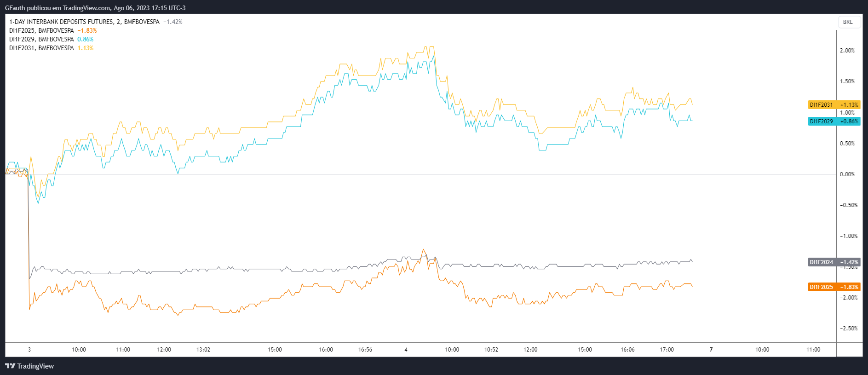Select the DI1F2025, BMFBOVESPA legend row
This screenshot has width=868, height=375.
click(x=53, y=30)
